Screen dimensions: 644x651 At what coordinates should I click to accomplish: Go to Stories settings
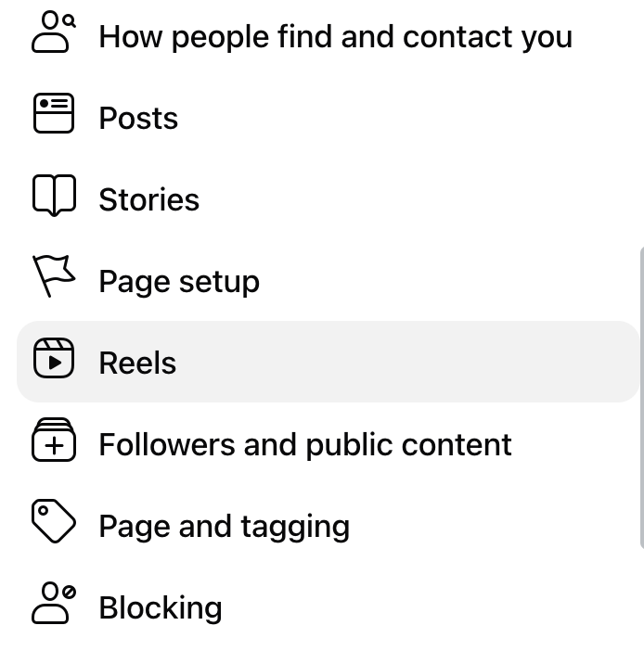tap(148, 200)
